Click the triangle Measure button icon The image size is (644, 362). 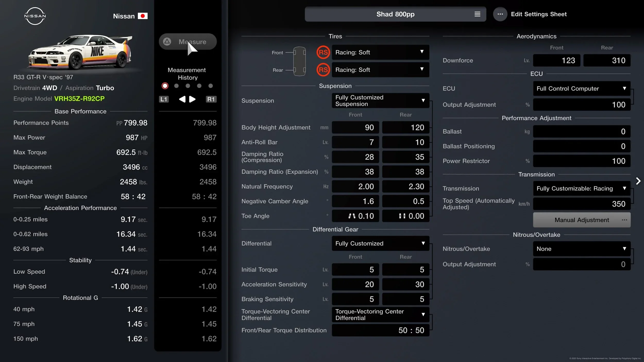pos(167,41)
